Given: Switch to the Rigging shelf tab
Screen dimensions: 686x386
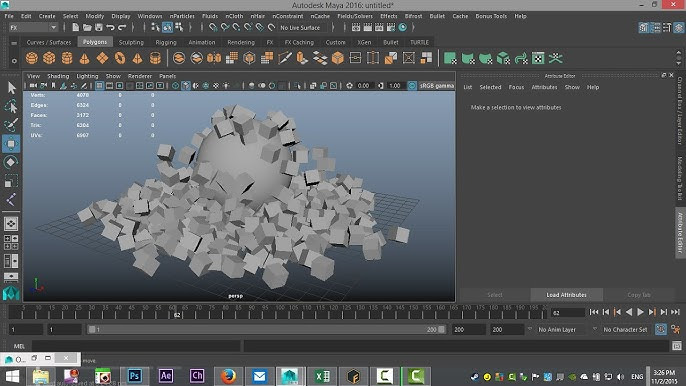Looking at the screenshot, I should [x=166, y=42].
